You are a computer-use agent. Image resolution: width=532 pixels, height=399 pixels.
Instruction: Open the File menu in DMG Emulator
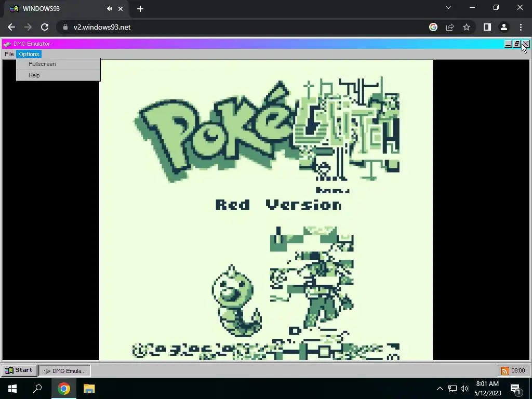pyautogui.click(x=9, y=54)
